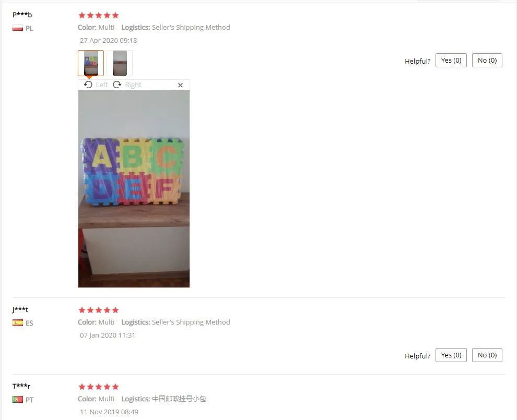Click the 27 Apr 2020 09:18 review date
The height and width of the screenshot is (420, 517).
click(109, 41)
